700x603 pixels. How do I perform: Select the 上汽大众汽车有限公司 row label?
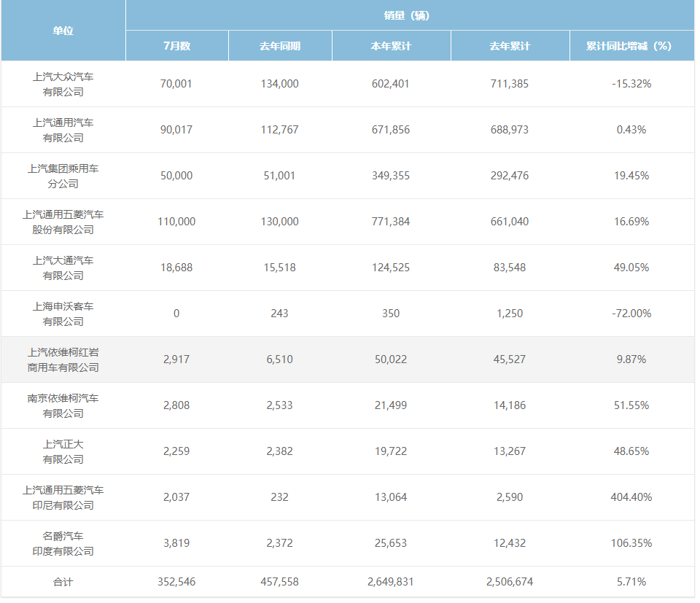tap(63, 85)
